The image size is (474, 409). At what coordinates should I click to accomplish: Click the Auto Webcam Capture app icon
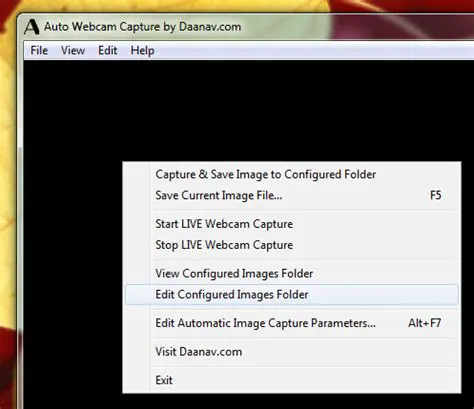[32, 27]
